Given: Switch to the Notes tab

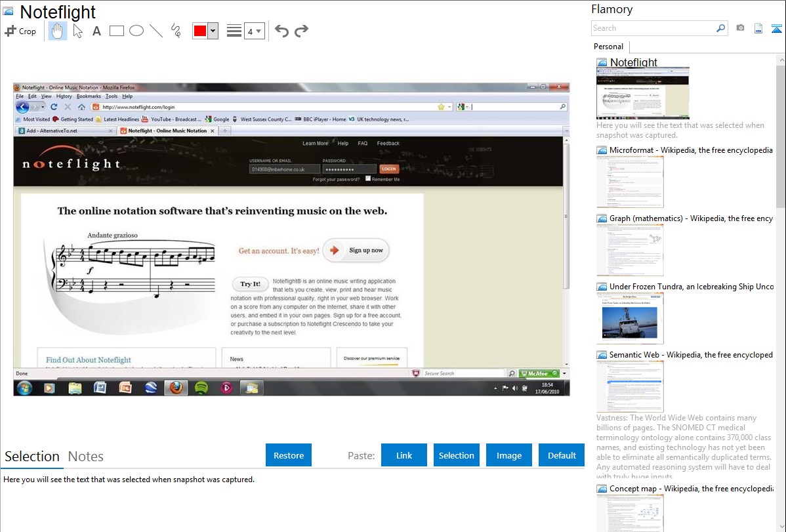Looking at the screenshot, I should click(86, 457).
